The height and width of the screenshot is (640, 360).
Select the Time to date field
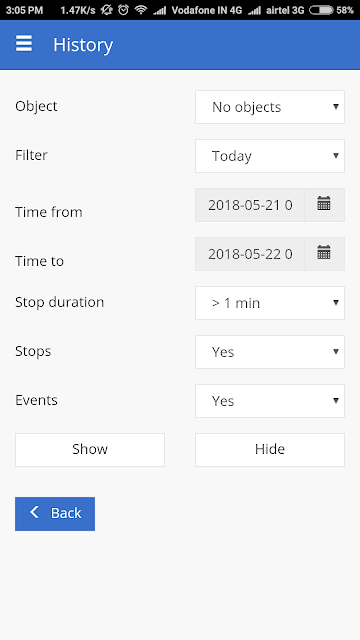250,254
